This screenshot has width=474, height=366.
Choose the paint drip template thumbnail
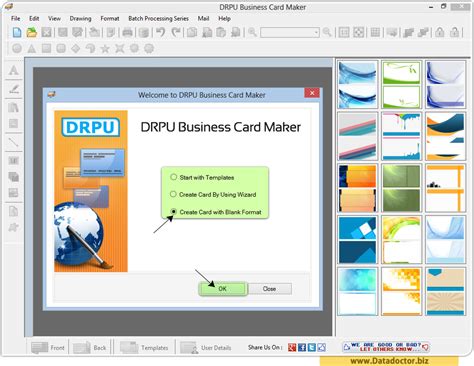click(401, 136)
